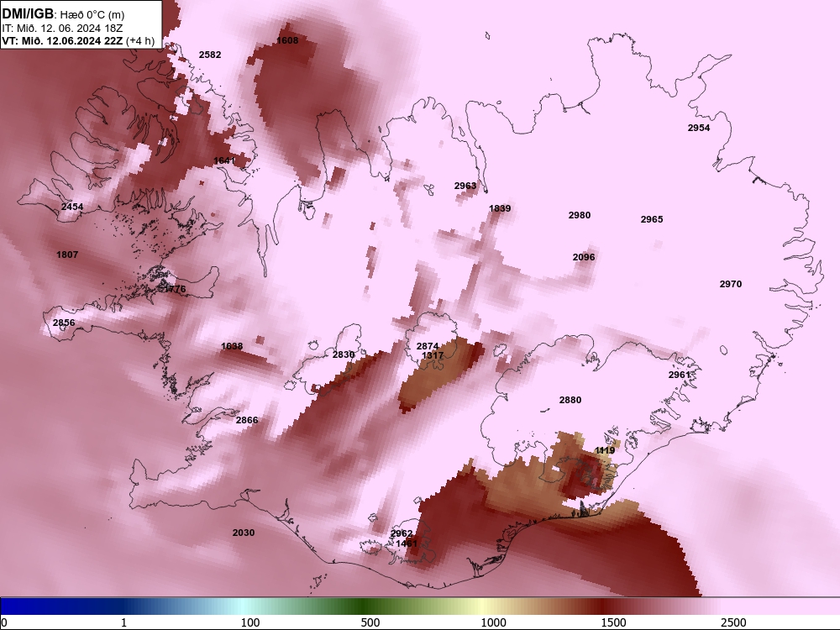Select the 2954 label in the northeast

tap(699, 128)
